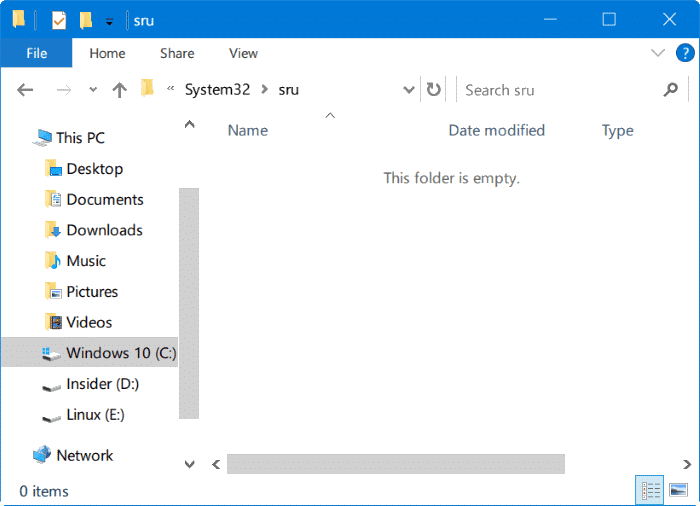
Task: Click the Pictures folder icon
Action: [53, 291]
